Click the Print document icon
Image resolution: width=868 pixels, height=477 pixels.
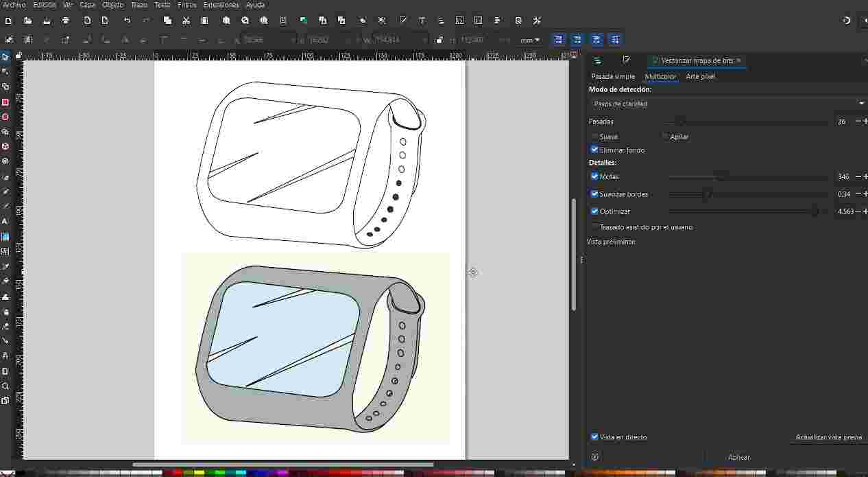pyautogui.click(x=66, y=21)
